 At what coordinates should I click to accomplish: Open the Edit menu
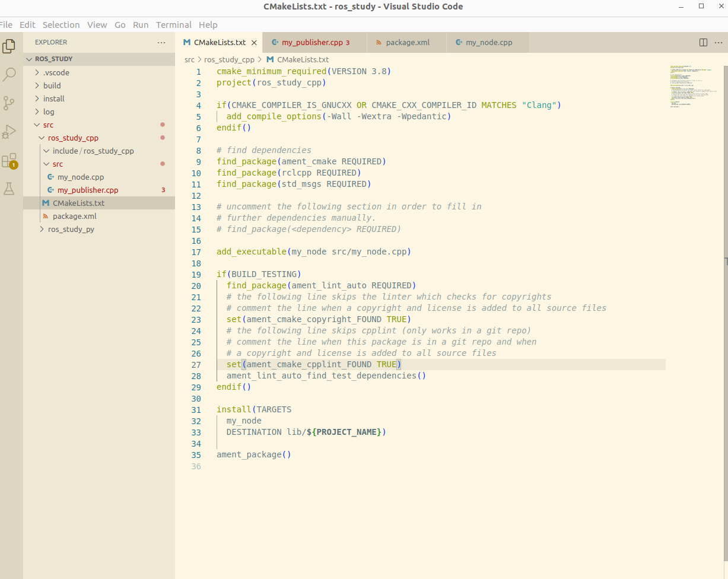[27, 25]
